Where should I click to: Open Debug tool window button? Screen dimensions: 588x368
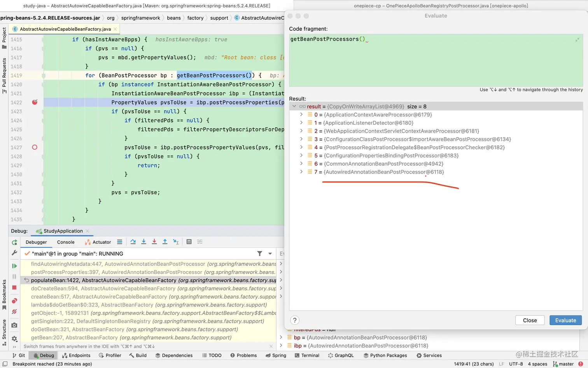[x=44, y=355]
